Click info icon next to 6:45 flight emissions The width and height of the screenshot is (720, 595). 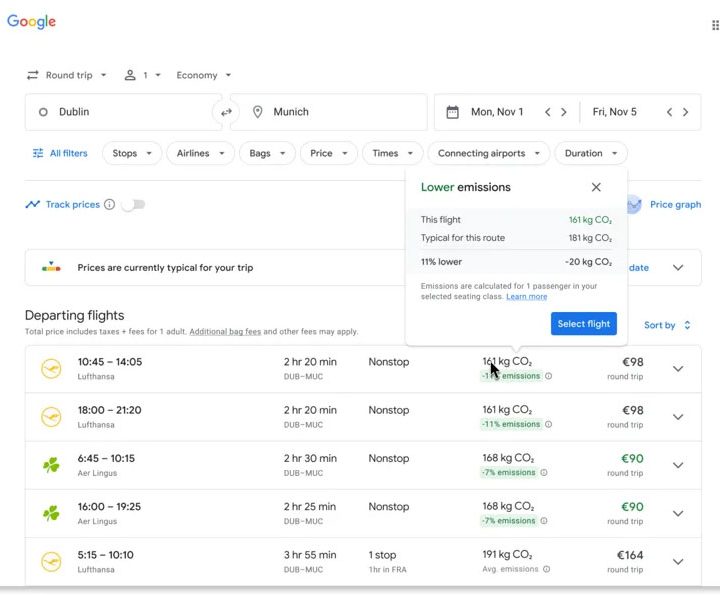[544, 472]
